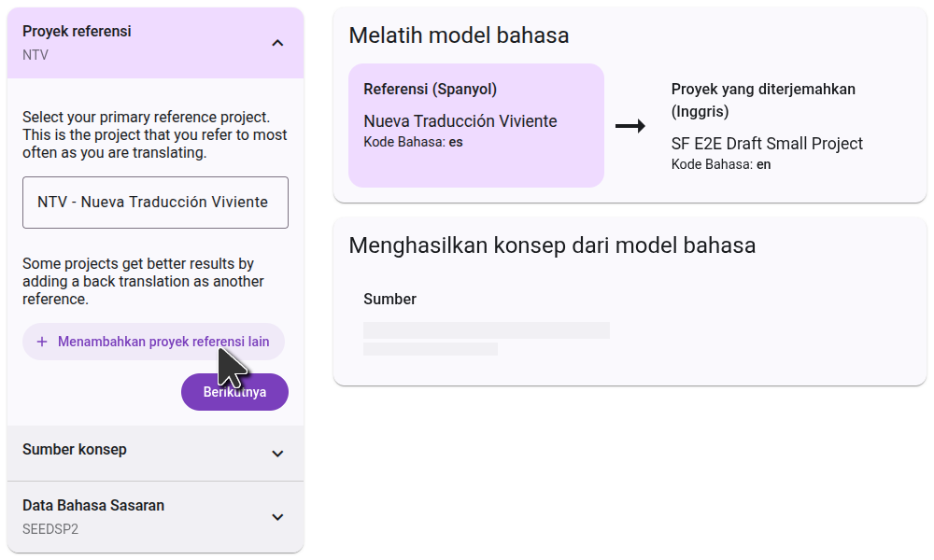Click the Melatih model bahasa heading
The image size is (934, 560).
[x=459, y=35]
